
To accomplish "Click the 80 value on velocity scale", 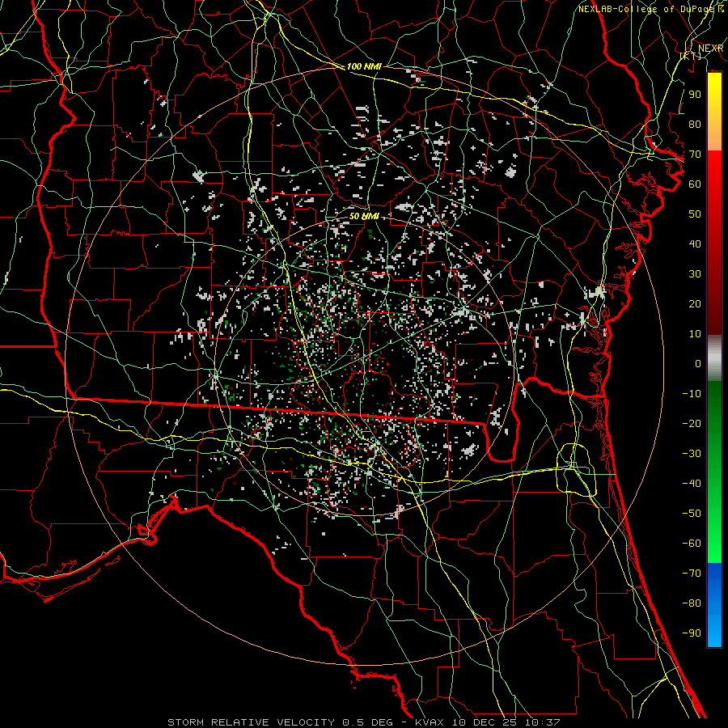I will coord(695,125).
